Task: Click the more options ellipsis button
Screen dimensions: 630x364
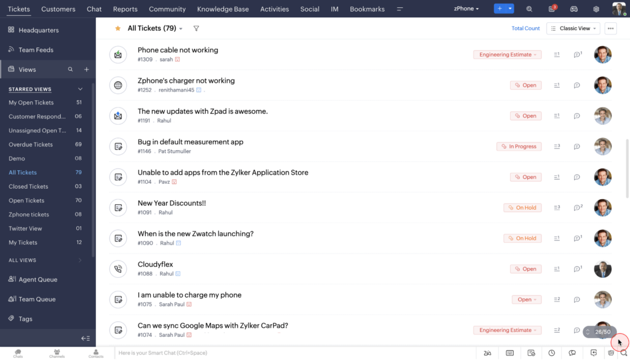Action: pos(610,28)
